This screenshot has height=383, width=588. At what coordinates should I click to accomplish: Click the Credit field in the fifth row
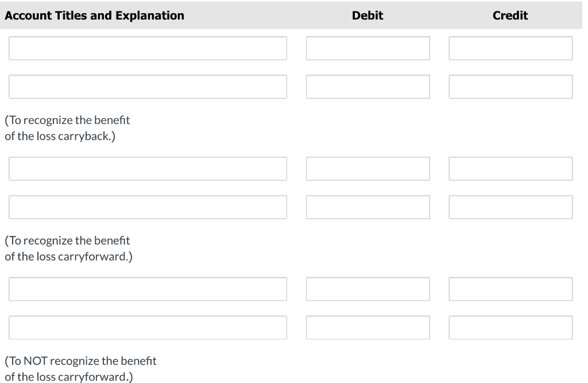[510, 289]
